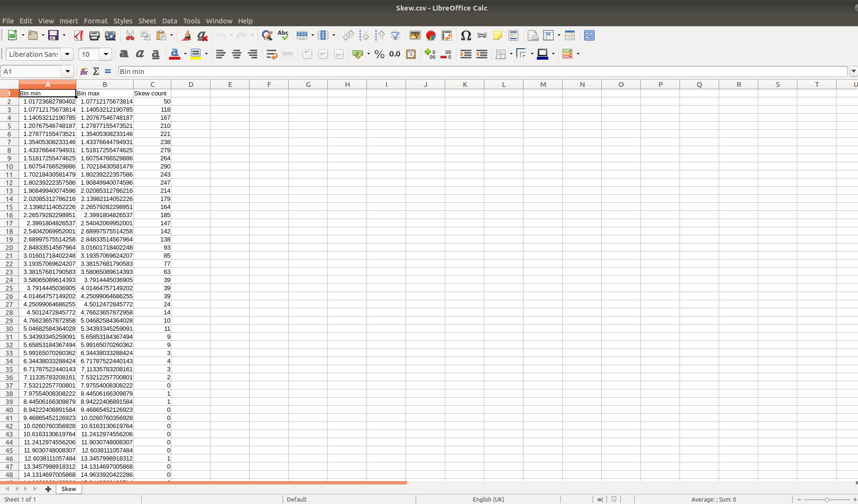This screenshot has height=504, width=858.
Task: Toggle Print Preview icon
Action: 110,35
